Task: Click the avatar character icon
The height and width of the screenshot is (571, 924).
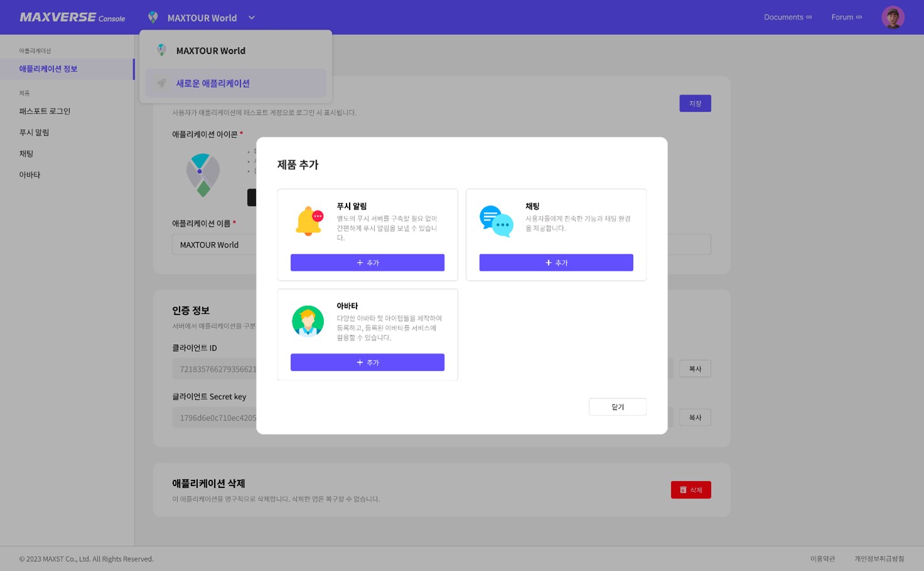Action: [308, 321]
